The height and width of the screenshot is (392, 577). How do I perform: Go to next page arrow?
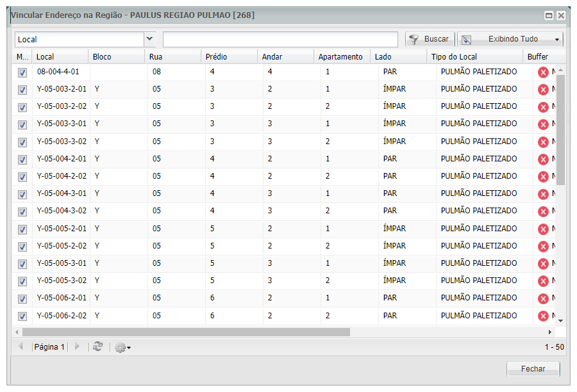tap(77, 347)
